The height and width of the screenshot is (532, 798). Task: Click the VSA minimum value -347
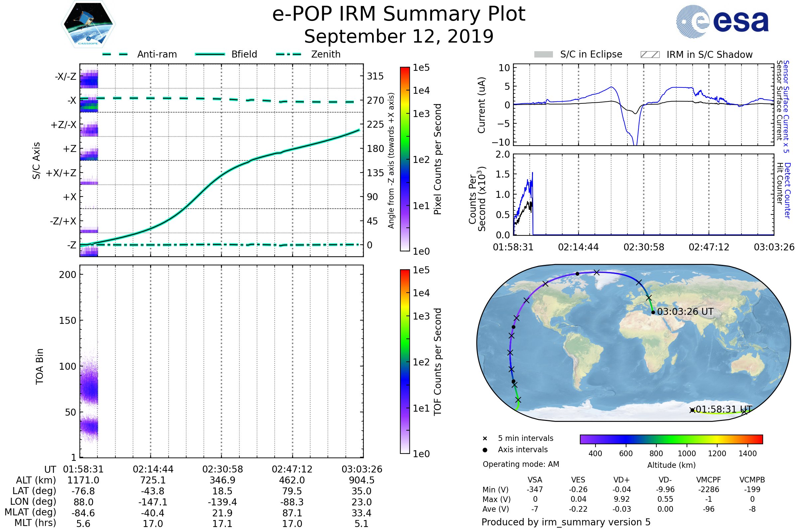pos(535,489)
